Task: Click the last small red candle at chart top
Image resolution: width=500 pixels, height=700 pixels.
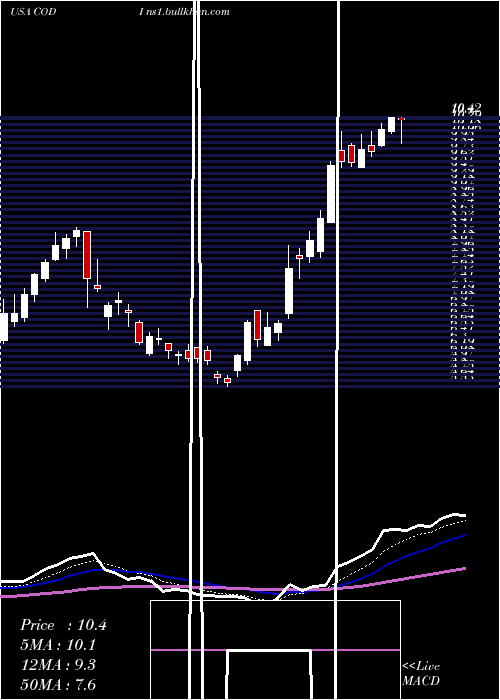Action: [401, 119]
